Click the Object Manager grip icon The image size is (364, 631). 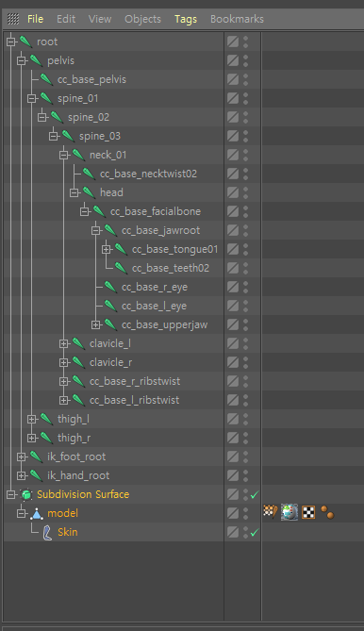tap(13, 19)
